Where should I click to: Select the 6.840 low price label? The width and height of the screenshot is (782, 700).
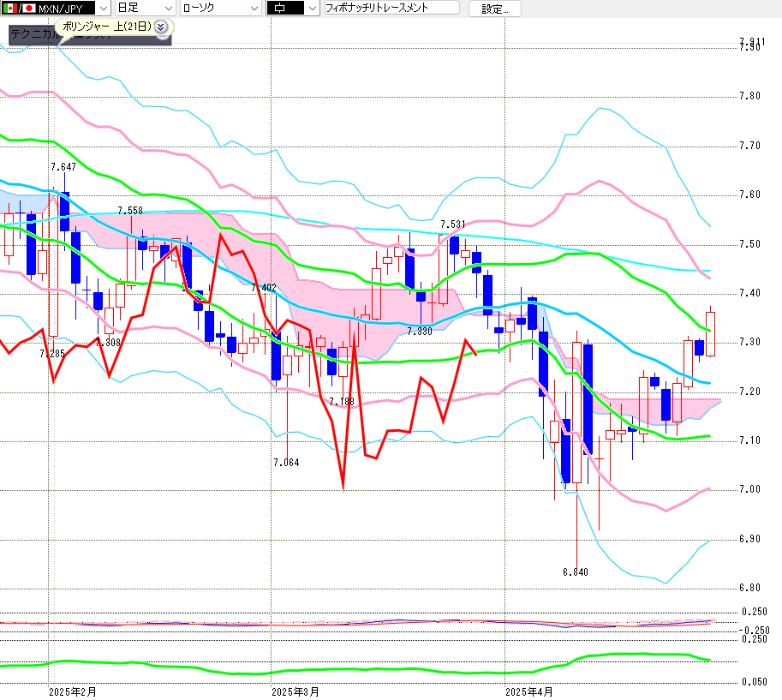point(576,572)
